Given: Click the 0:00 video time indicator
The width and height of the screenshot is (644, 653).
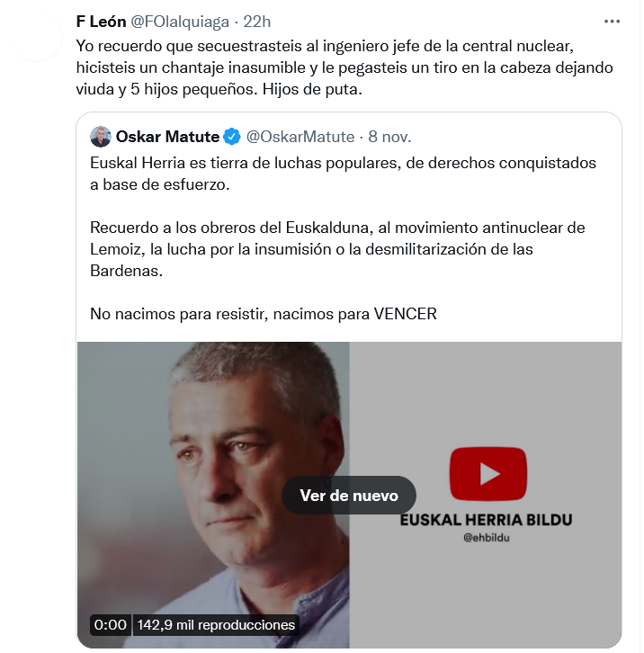Looking at the screenshot, I should (x=111, y=625).
